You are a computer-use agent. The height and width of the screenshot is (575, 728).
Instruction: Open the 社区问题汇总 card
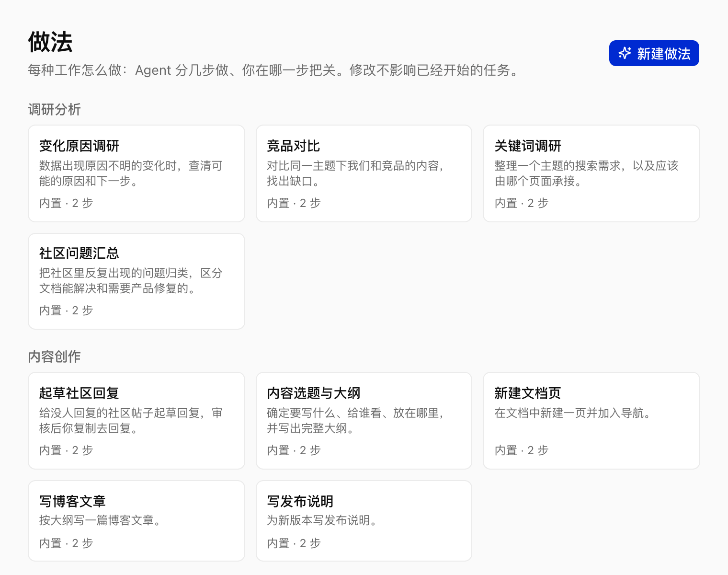[x=136, y=281]
